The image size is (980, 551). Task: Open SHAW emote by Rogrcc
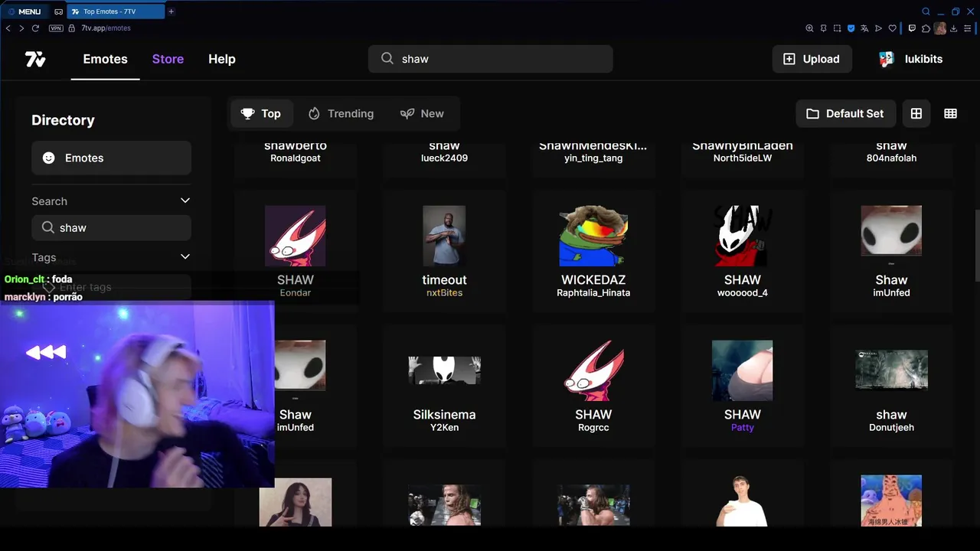coord(593,370)
